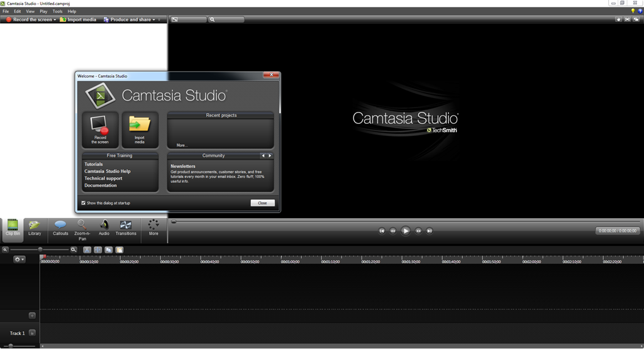Expand the Produce and share dropdown arrow

pyautogui.click(x=154, y=19)
